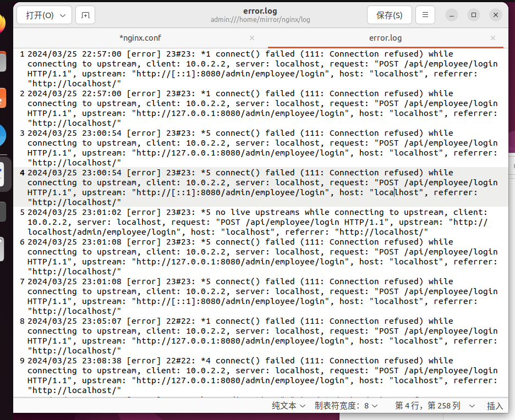Click line number 5 in gutter
The image size is (515, 420).
pyautogui.click(x=23, y=212)
